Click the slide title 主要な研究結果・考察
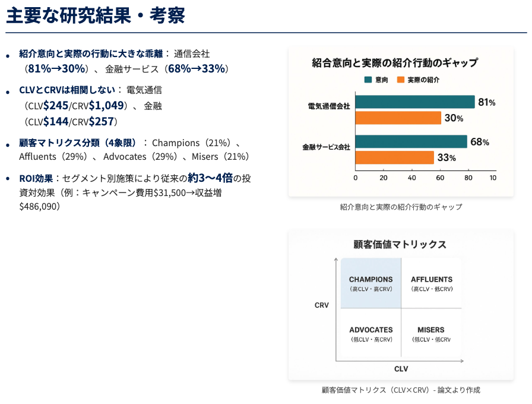Image resolution: width=532 pixels, height=404 pixels. coord(96,15)
